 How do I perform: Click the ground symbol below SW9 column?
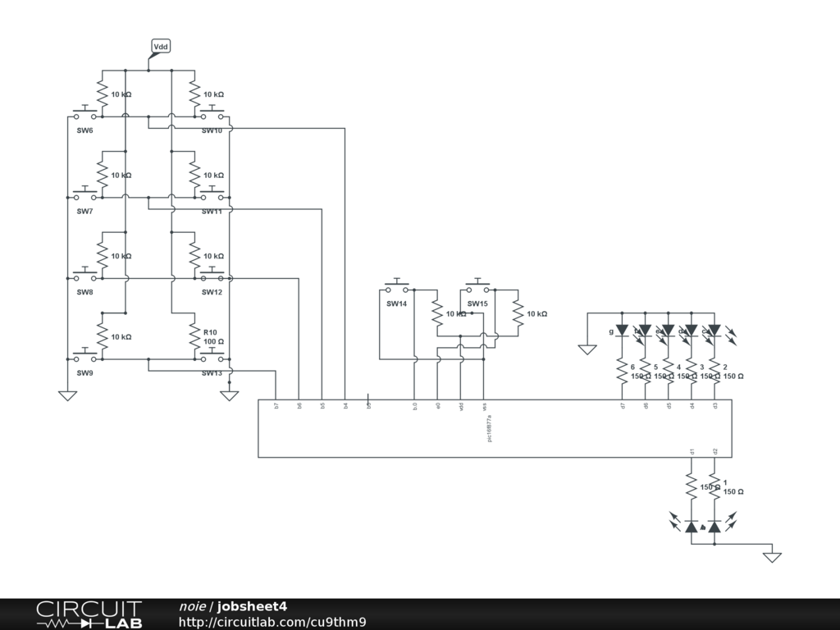(x=67, y=395)
